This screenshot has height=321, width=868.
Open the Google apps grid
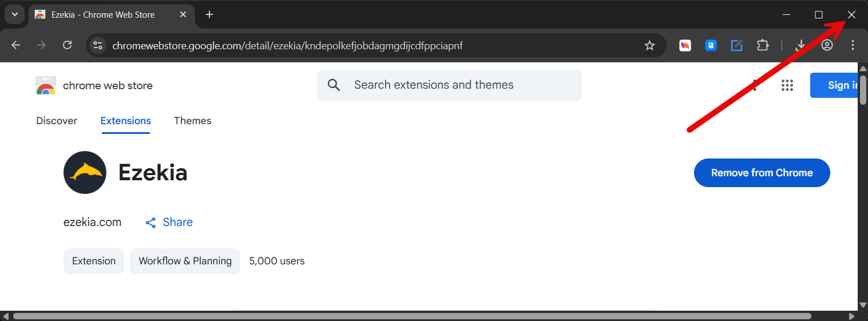pos(787,85)
